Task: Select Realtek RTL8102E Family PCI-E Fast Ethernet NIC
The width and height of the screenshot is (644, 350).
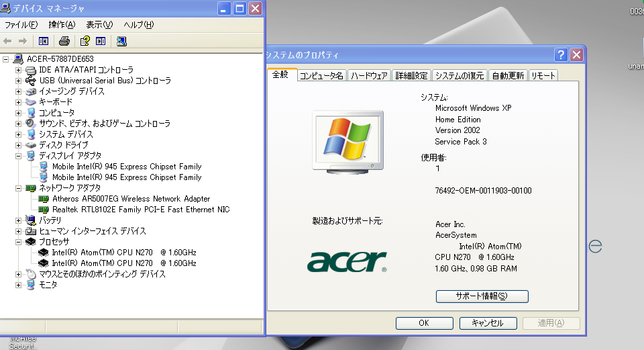Action: 141,210
